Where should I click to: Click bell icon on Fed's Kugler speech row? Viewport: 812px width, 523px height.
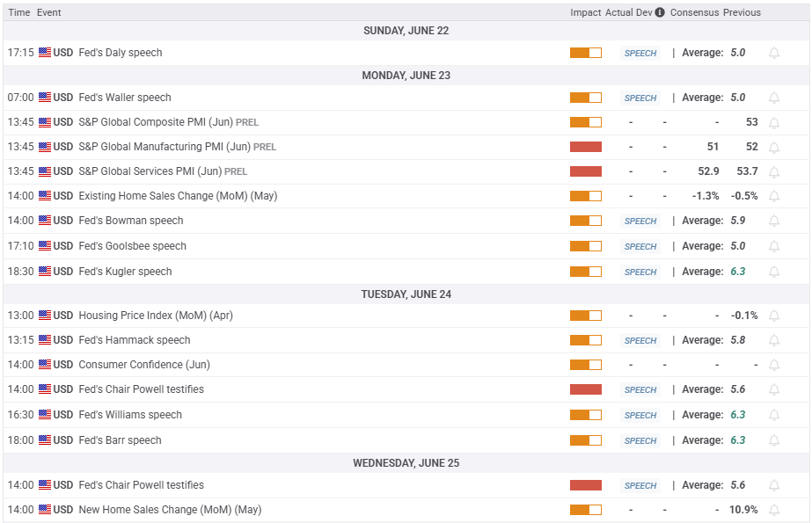point(773,272)
